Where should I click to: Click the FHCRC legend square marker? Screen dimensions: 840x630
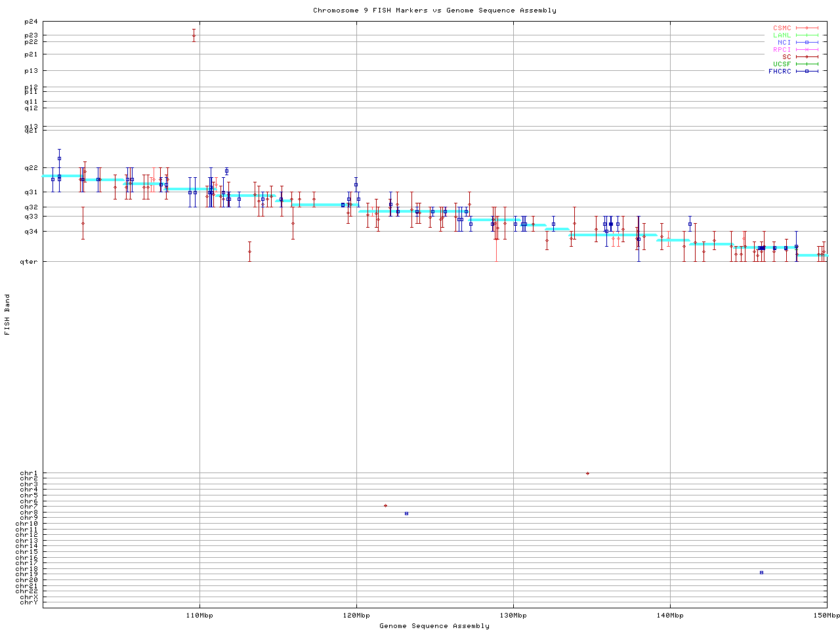coord(807,71)
